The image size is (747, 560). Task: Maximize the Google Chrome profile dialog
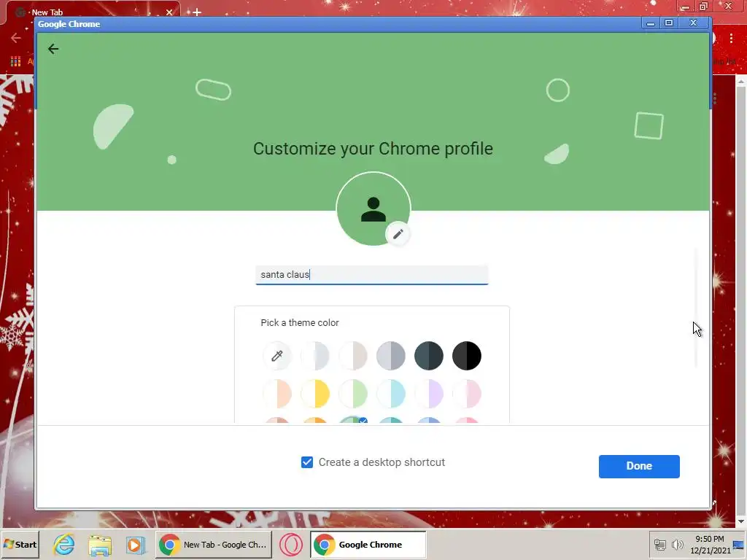click(x=669, y=23)
